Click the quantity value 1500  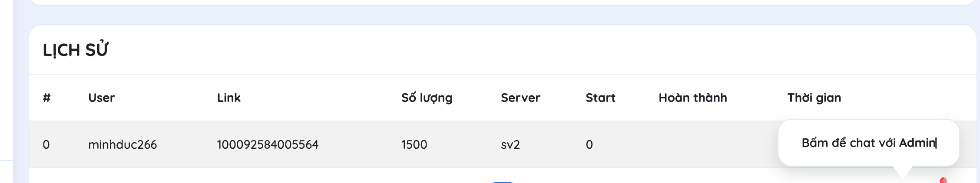(414, 144)
